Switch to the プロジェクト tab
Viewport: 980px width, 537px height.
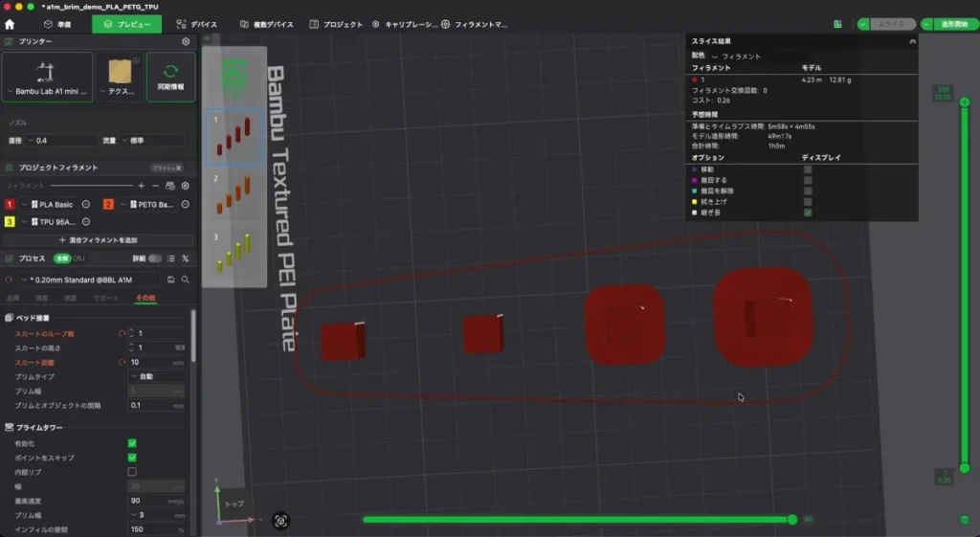tap(336, 24)
